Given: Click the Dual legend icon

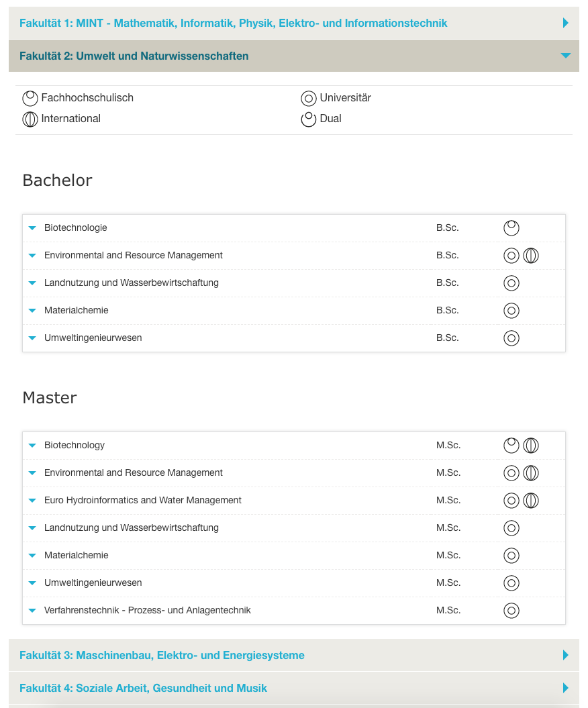Looking at the screenshot, I should 309,119.
